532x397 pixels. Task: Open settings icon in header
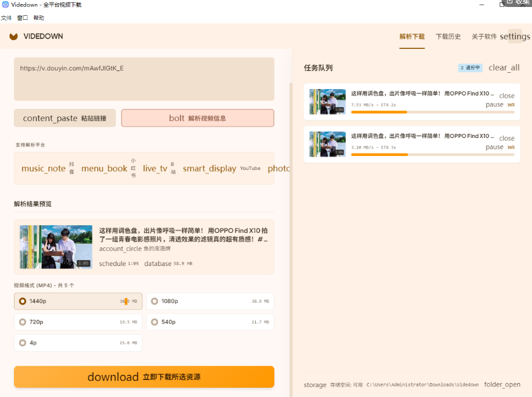click(515, 36)
